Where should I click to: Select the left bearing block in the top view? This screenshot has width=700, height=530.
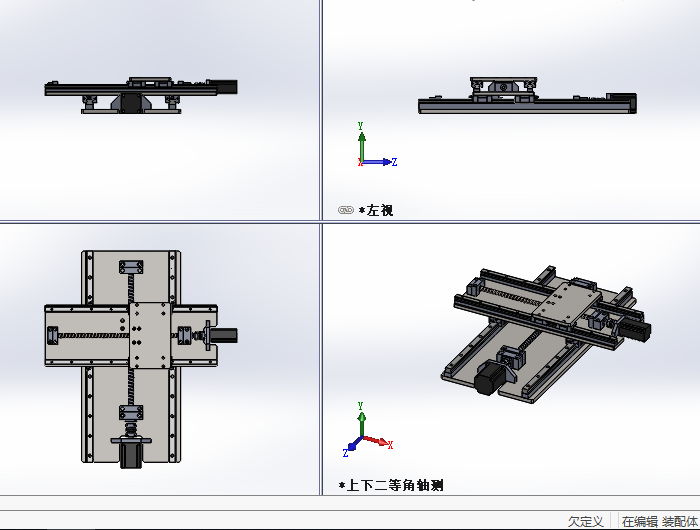(x=53, y=335)
